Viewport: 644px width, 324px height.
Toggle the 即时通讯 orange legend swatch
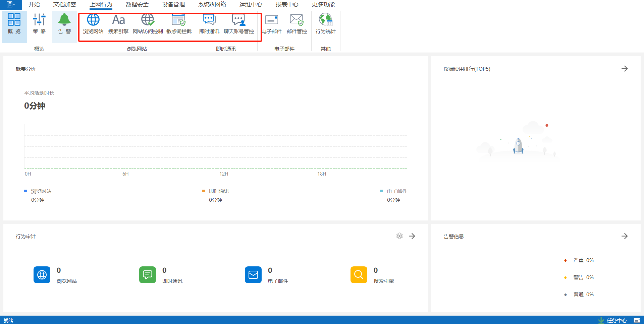click(203, 191)
